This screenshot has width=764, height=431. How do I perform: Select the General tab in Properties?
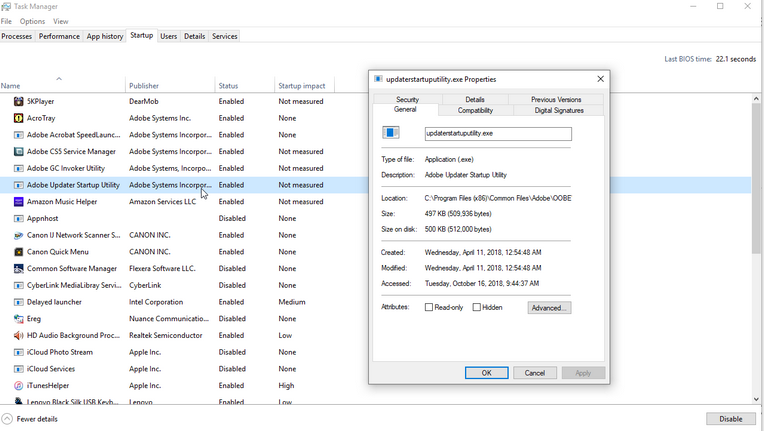click(x=405, y=110)
